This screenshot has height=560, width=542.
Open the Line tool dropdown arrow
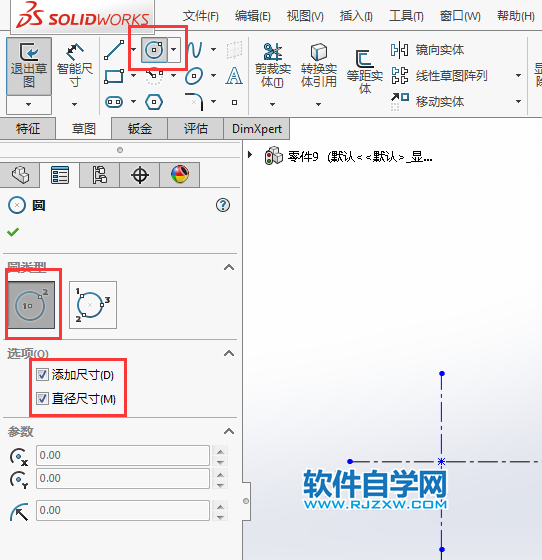(x=133, y=50)
